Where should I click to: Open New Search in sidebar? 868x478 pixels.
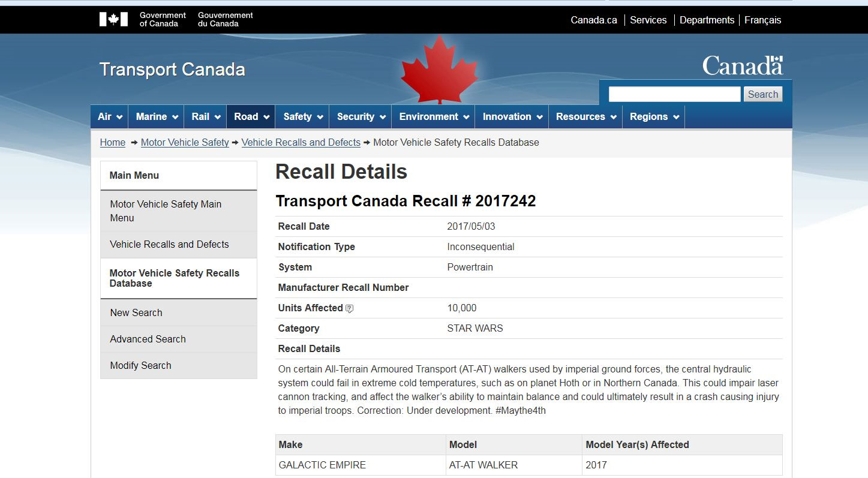tap(179, 313)
